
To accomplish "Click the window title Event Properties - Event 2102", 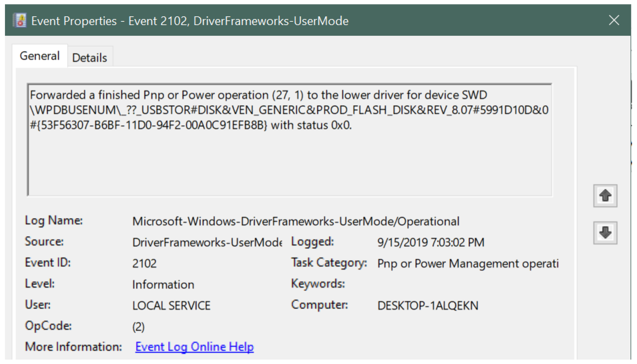I will [190, 21].
